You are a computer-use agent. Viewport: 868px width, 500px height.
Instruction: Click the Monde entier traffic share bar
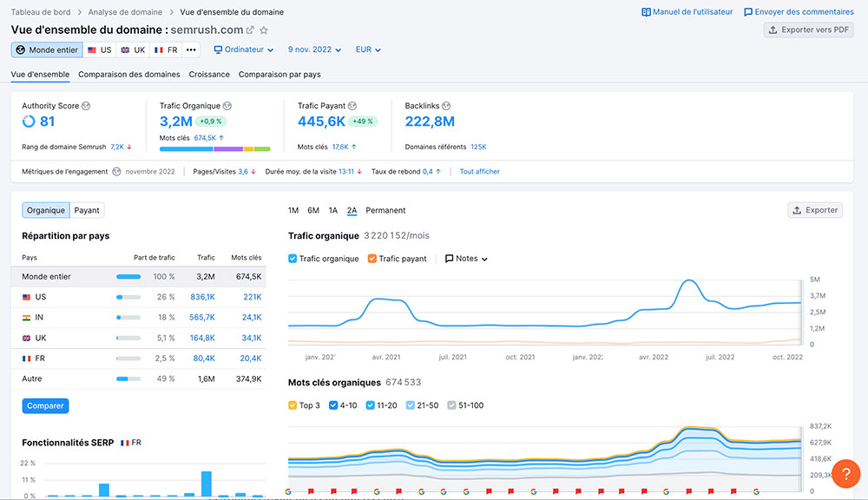pyautogui.click(x=128, y=277)
